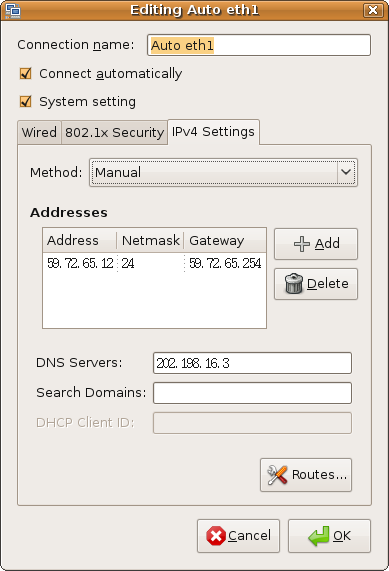Image resolution: width=389 pixels, height=571 pixels.
Task: Click the Cancel button
Action: tap(239, 536)
